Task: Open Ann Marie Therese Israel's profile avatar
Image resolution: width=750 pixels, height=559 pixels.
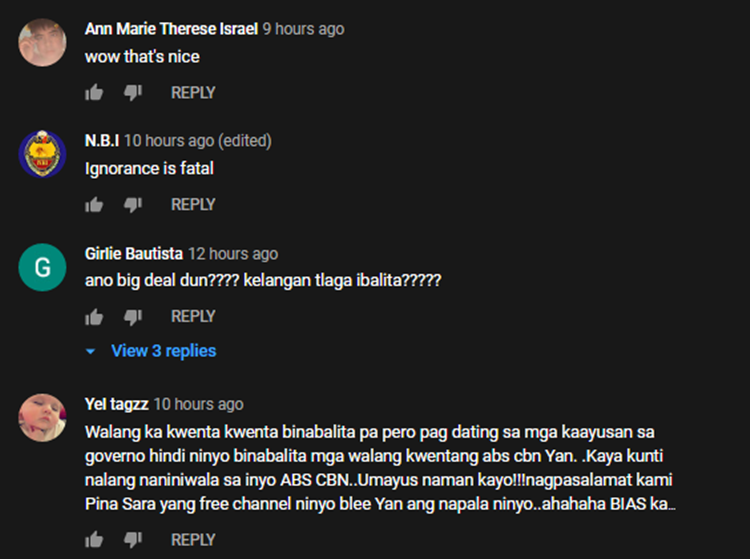Action: click(43, 43)
